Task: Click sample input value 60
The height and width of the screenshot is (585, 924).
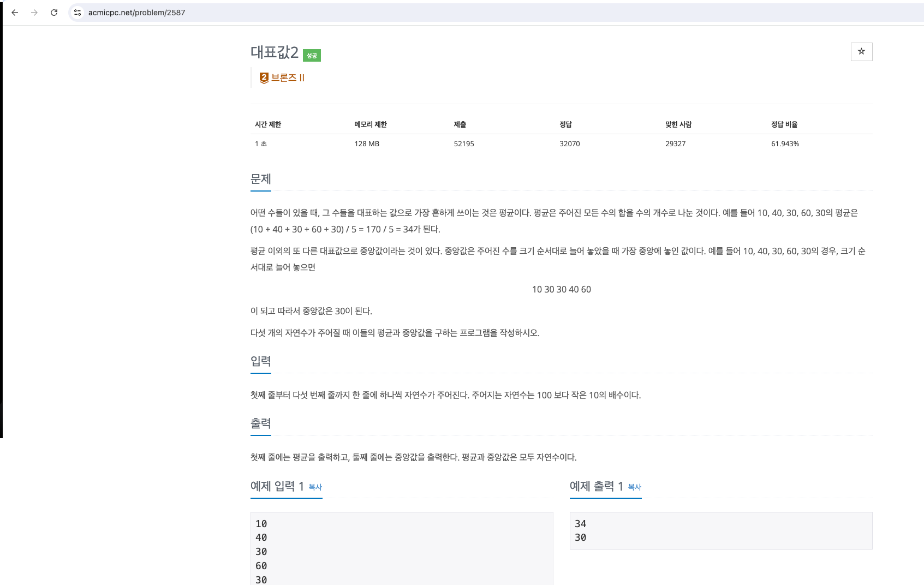Action: pos(261,566)
